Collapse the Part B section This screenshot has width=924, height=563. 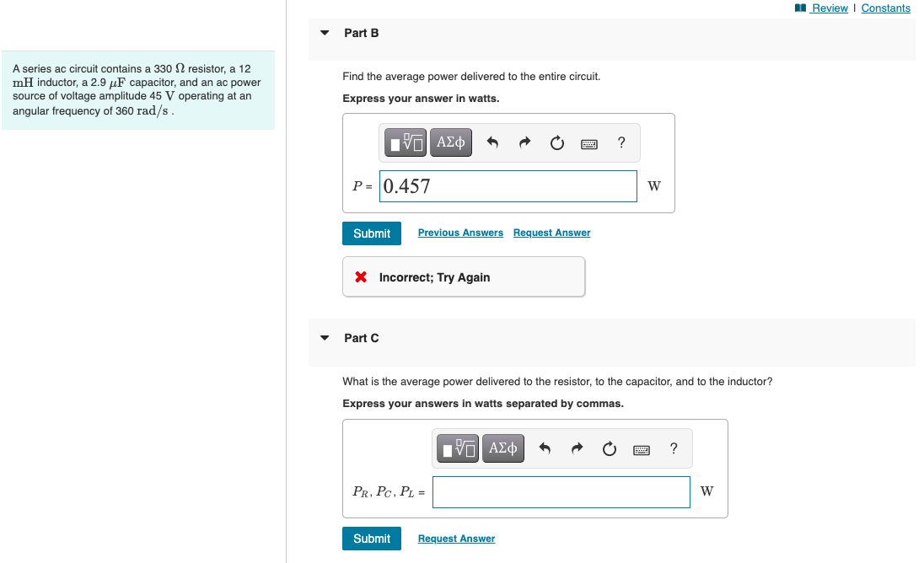coord(325,32)
